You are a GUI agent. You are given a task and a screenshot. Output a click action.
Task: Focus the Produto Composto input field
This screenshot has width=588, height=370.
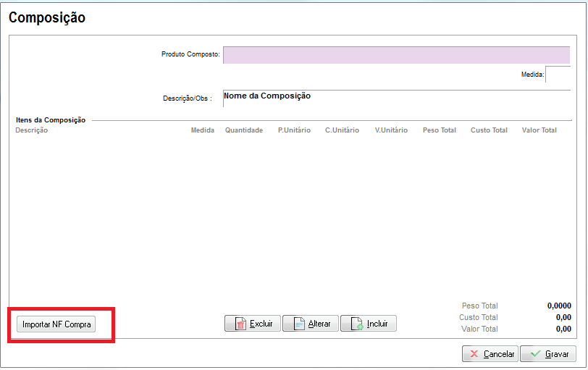(x=396, y=55)
